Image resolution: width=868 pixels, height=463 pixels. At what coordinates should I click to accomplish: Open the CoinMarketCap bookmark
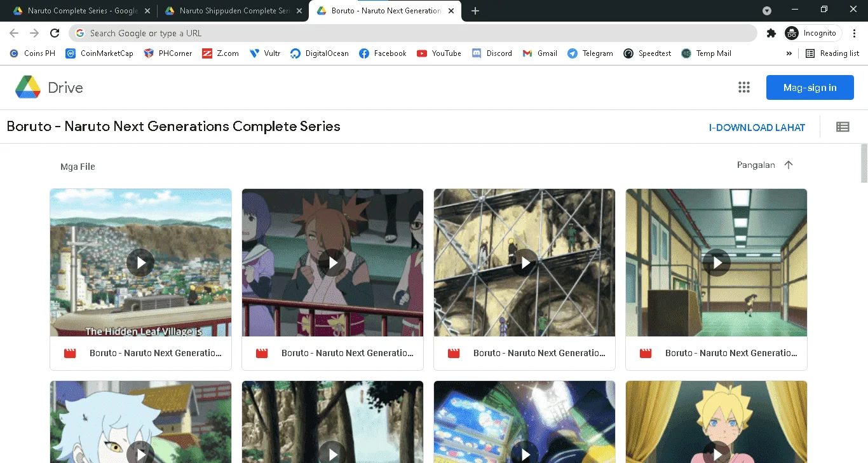click(x=100, y=53)
